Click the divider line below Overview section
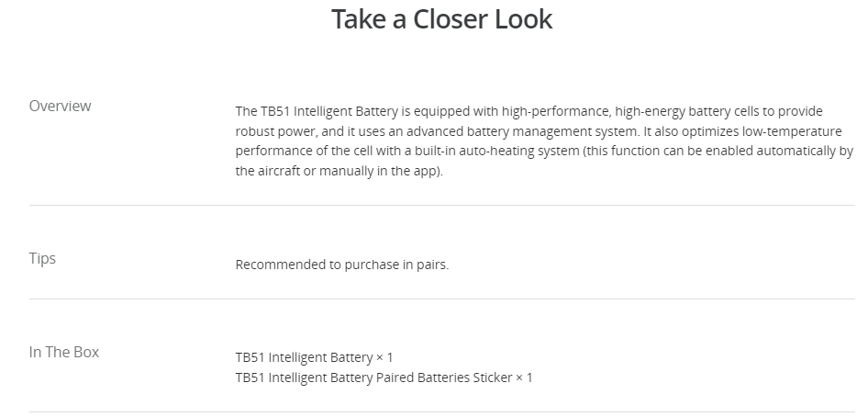The width and height of the screenshot is (868, 417). click(441, 206)
